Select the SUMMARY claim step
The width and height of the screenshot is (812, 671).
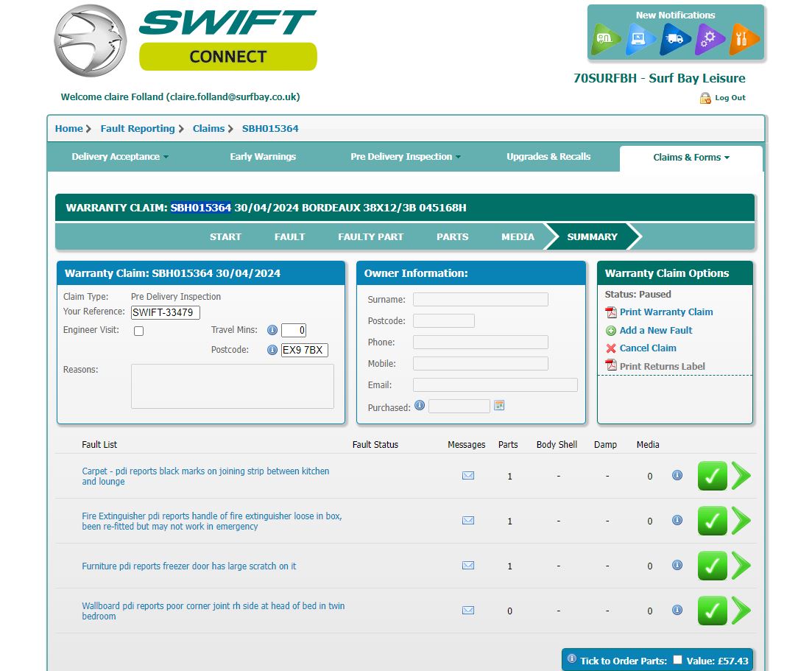pyautogui.click(x=592, y=236)
